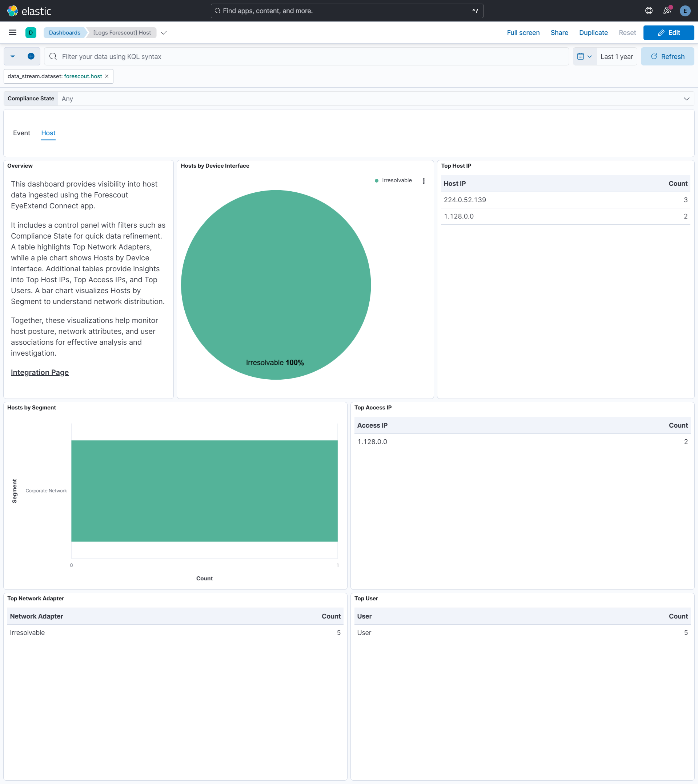Open help via the question mark icon

pos(649,11)
